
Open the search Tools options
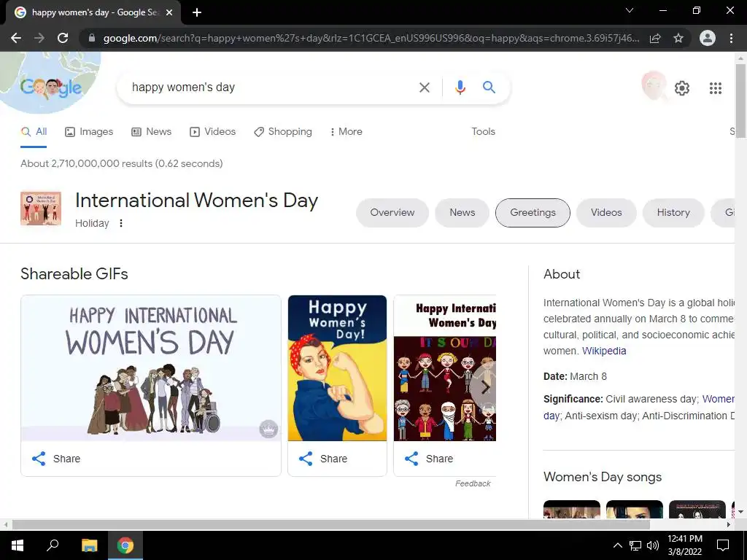483,132
